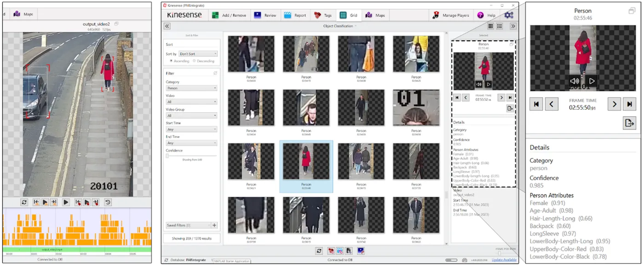Play the output_video2 video

tap(66, 202)
